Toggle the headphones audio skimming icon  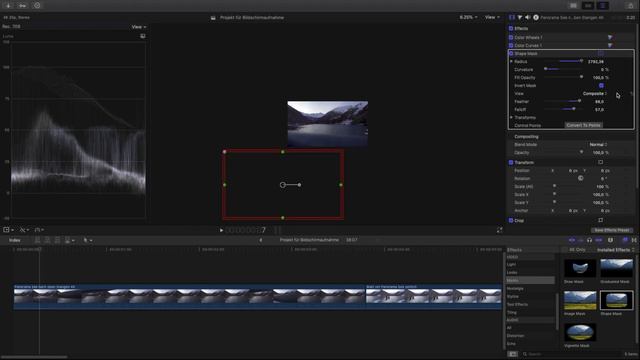click(589, 240)
